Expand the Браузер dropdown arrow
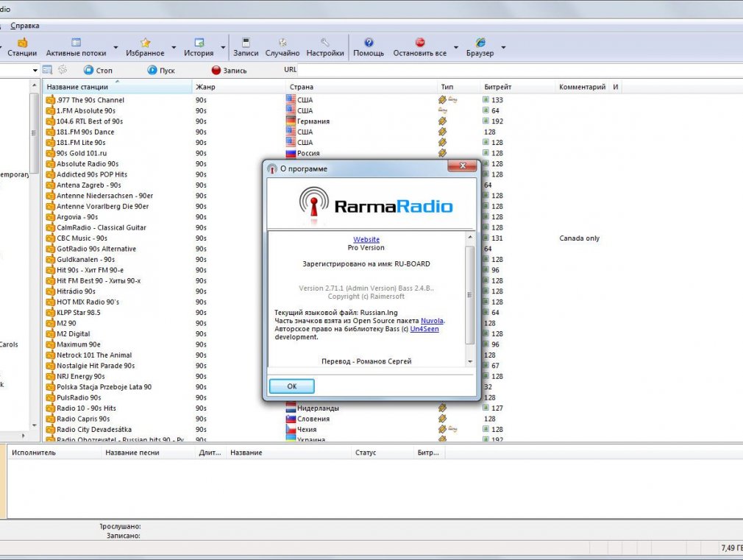The image size is (743, 560). pos(503,47)
